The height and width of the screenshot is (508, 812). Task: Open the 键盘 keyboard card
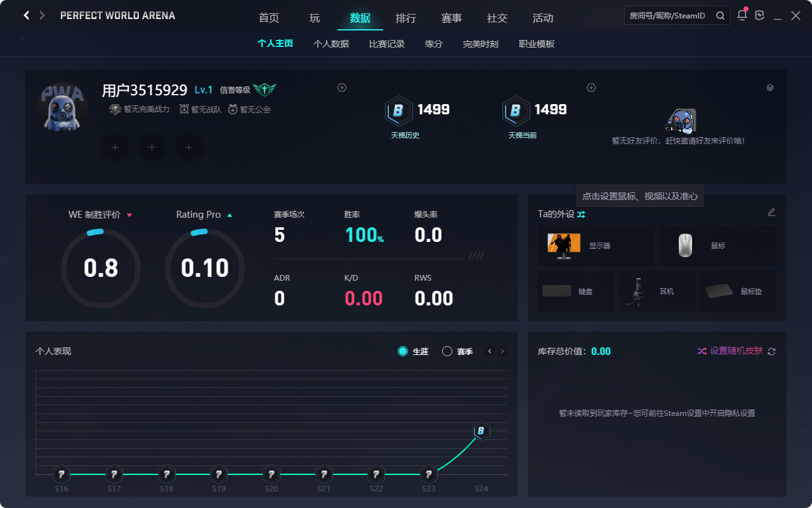(576, 291)
